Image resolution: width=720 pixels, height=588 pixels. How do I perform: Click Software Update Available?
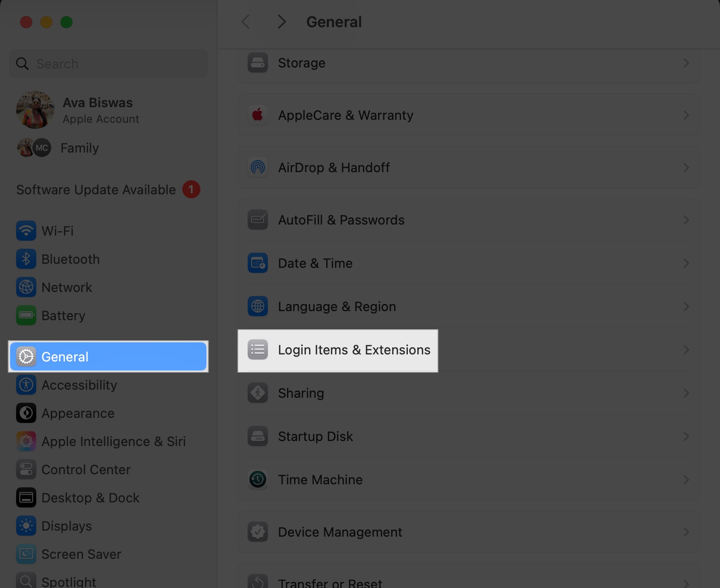[x=96, y=190]
